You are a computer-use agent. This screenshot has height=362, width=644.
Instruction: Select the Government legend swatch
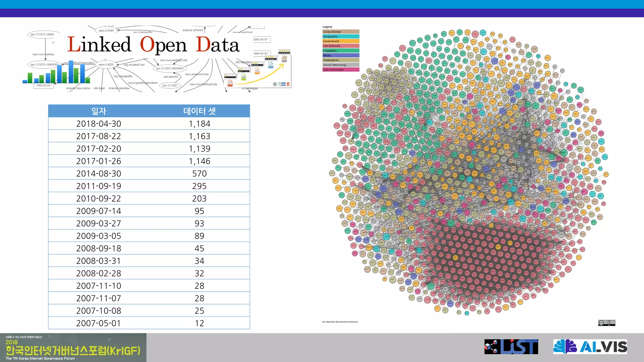(x=341, y=41)
